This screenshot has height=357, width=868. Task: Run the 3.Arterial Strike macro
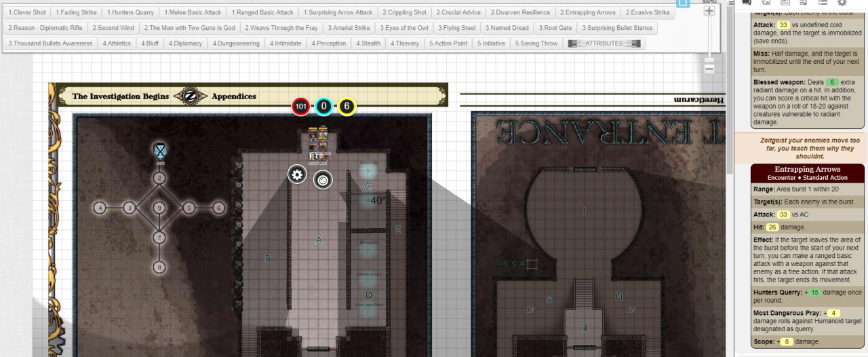[349, 28]
